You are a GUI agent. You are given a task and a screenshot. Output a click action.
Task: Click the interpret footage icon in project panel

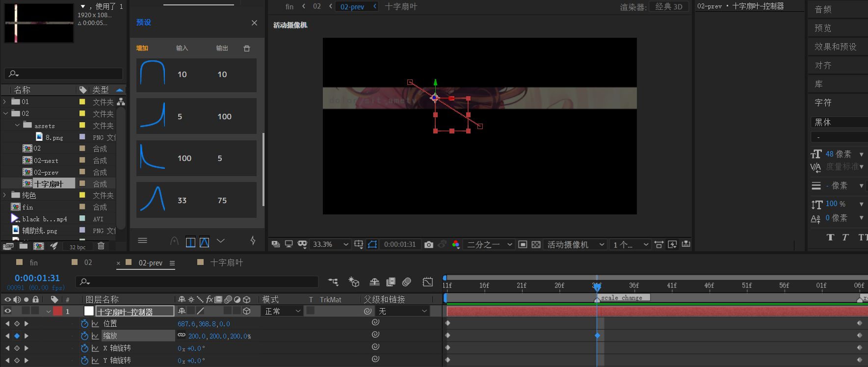pos(8,246)
